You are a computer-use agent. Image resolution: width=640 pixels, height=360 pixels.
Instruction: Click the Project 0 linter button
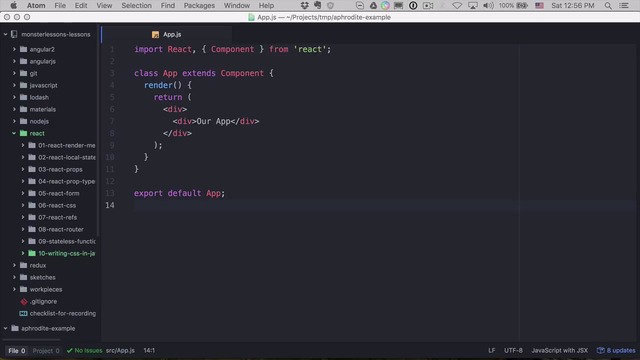pos(46,351)
